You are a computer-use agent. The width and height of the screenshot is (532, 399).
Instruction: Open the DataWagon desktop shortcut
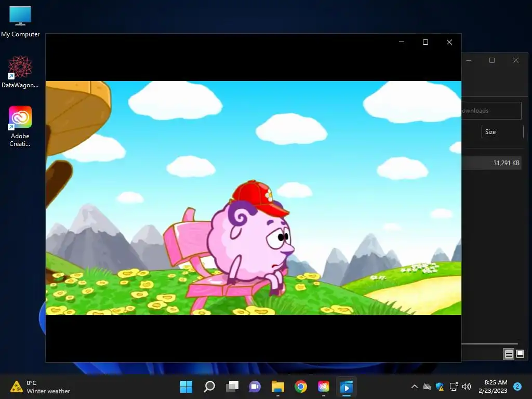pos(20,72)
